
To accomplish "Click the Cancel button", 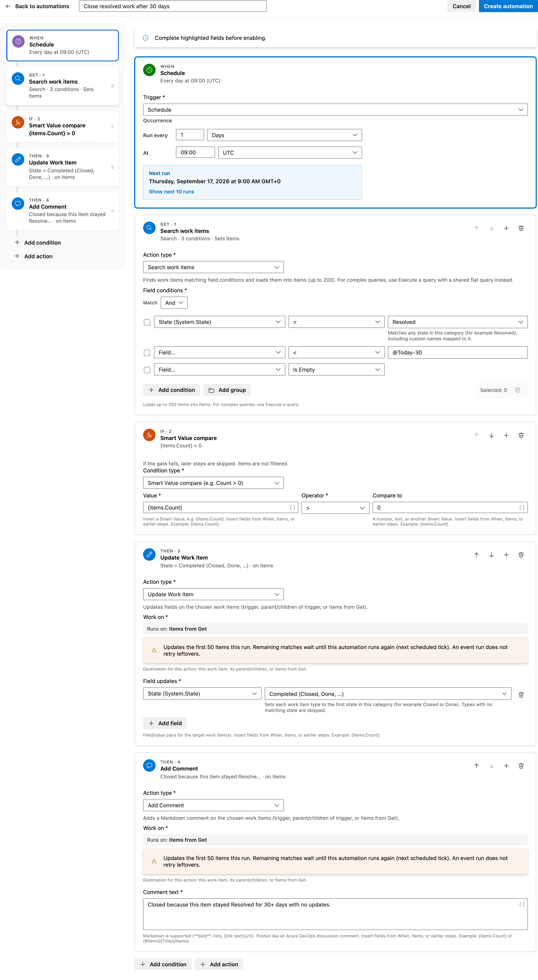I will tap(461, 6).
